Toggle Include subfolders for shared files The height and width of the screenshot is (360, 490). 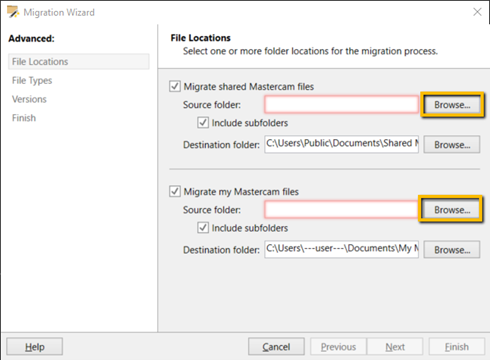click(x=203, y=122)
